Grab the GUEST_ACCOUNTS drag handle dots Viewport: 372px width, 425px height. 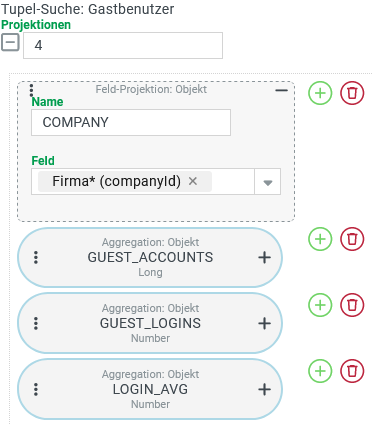click(x=36, y=257)
